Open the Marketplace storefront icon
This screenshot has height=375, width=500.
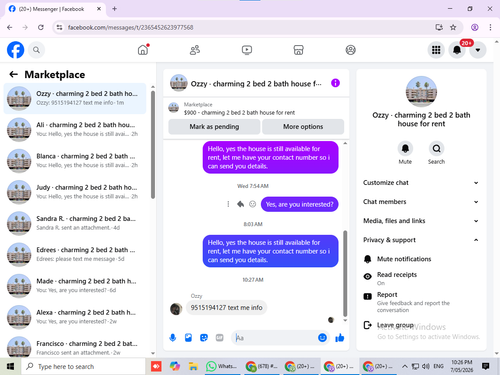(298, 50)
